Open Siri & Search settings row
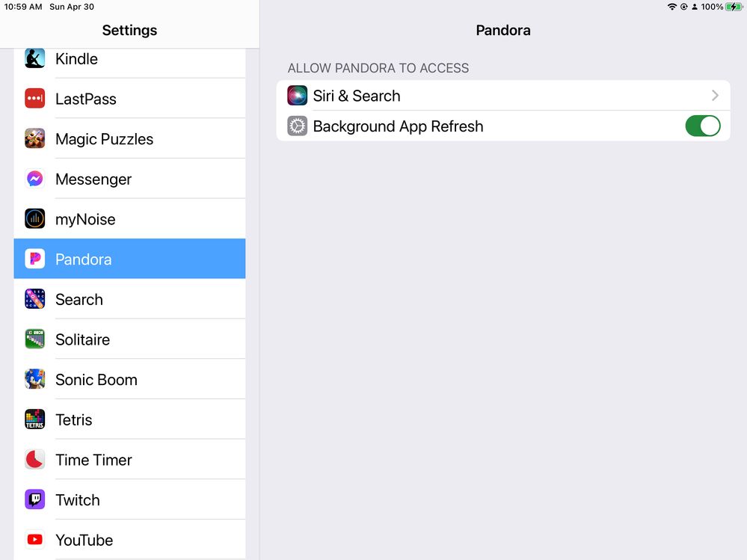 (x=502, y=96)
